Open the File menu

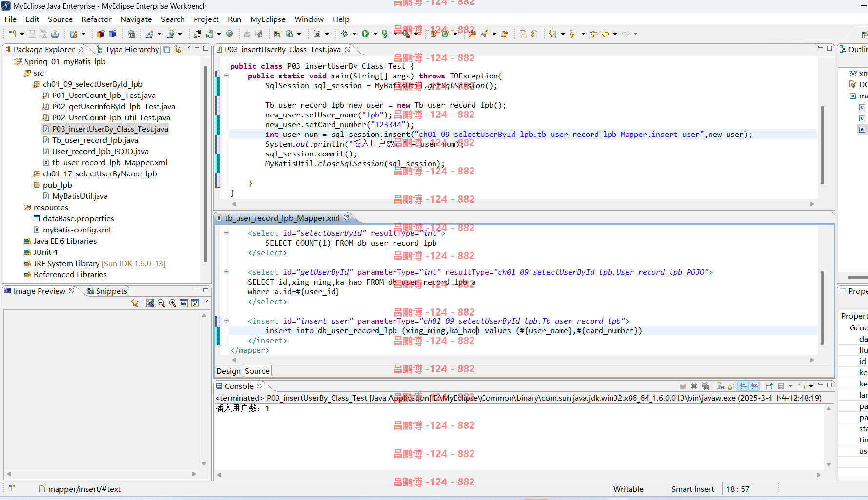[x=11, y=19]
